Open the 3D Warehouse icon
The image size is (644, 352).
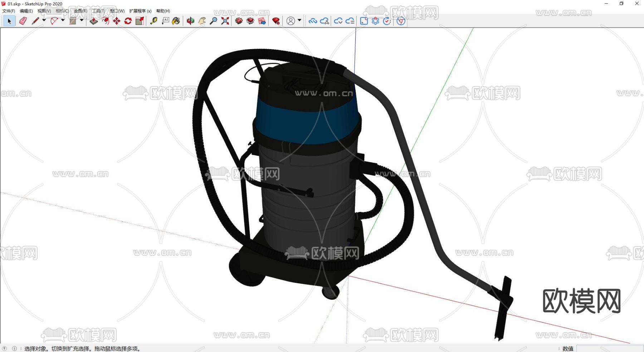tap(239, 21)
